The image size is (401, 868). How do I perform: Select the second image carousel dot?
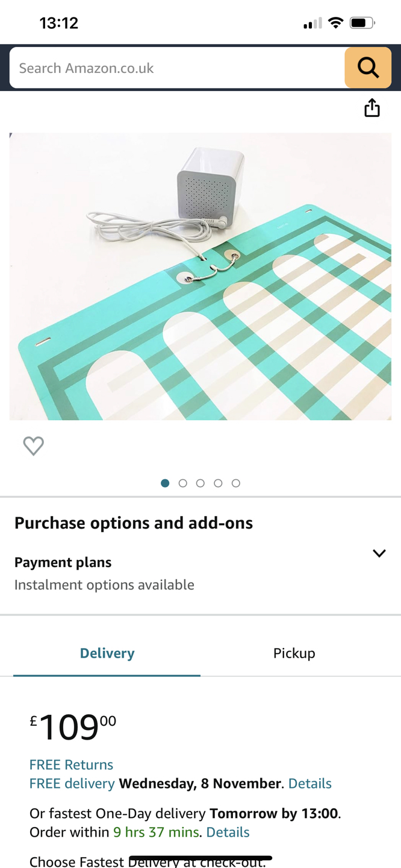click(x=183, y=483)
